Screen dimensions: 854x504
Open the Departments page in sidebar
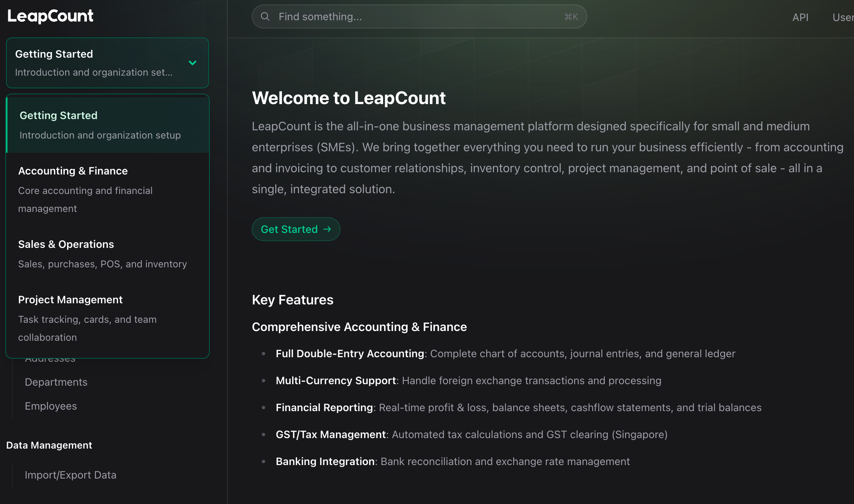[56, 382]
